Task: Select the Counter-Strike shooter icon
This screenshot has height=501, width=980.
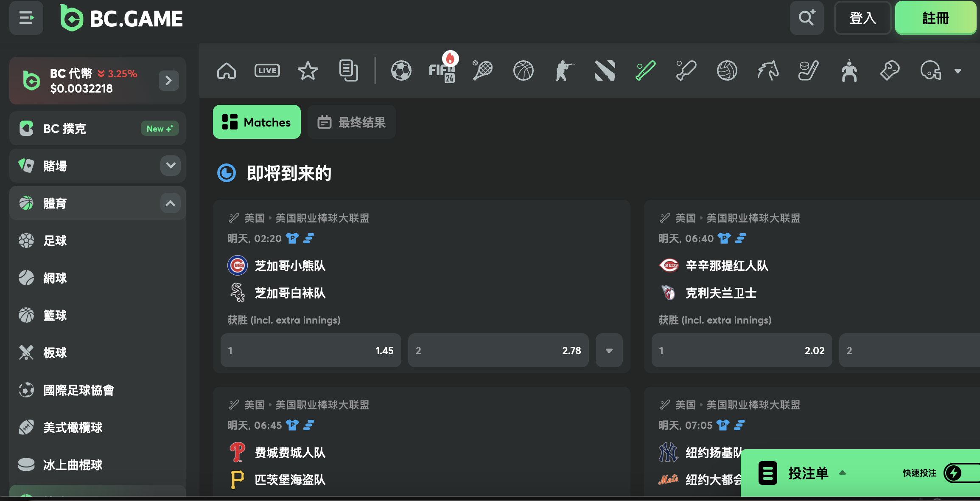Action: (x=564, y=70)
